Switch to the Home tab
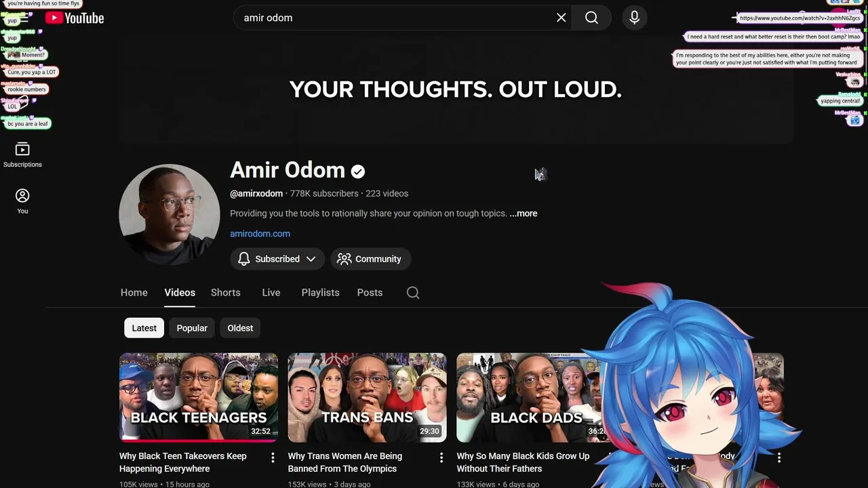The image size is (868, 488). 134,293
